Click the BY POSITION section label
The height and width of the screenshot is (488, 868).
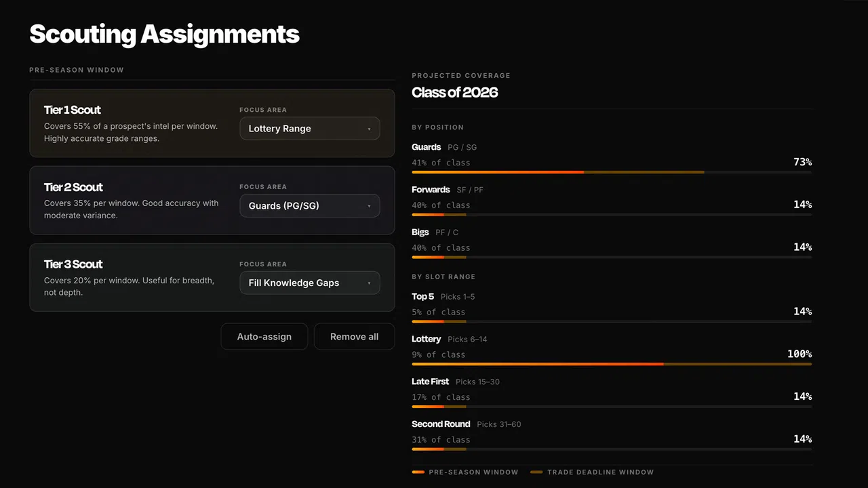pos(438,127)
